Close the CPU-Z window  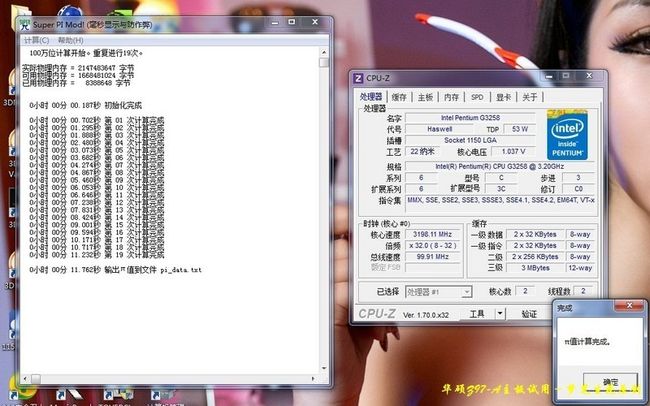[589, 76]
